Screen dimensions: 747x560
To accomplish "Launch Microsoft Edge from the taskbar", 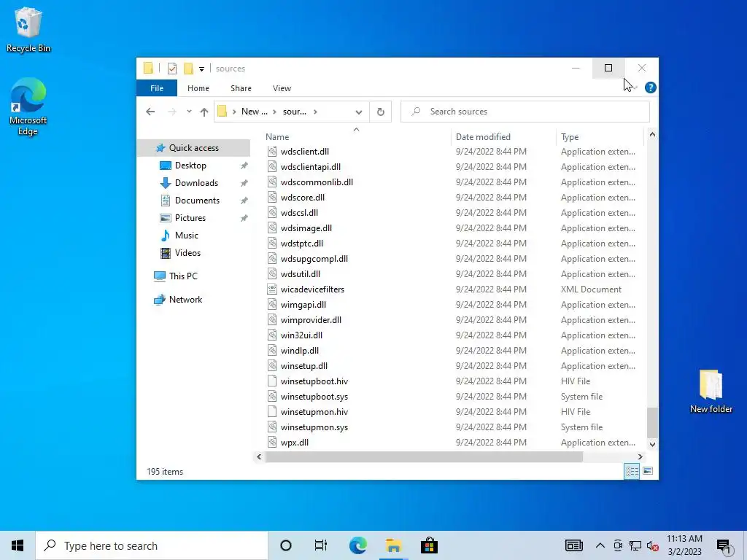I will (x=357, y=545).
